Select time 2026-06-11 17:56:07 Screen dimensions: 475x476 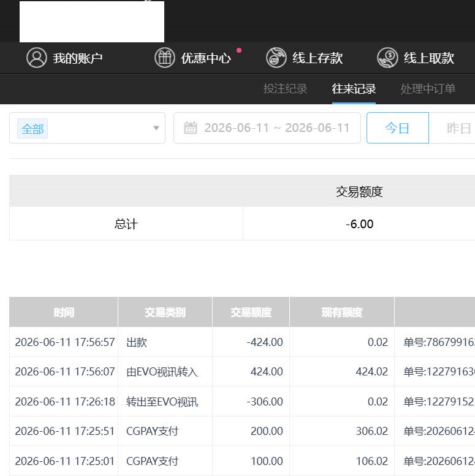tap(65, 372)
